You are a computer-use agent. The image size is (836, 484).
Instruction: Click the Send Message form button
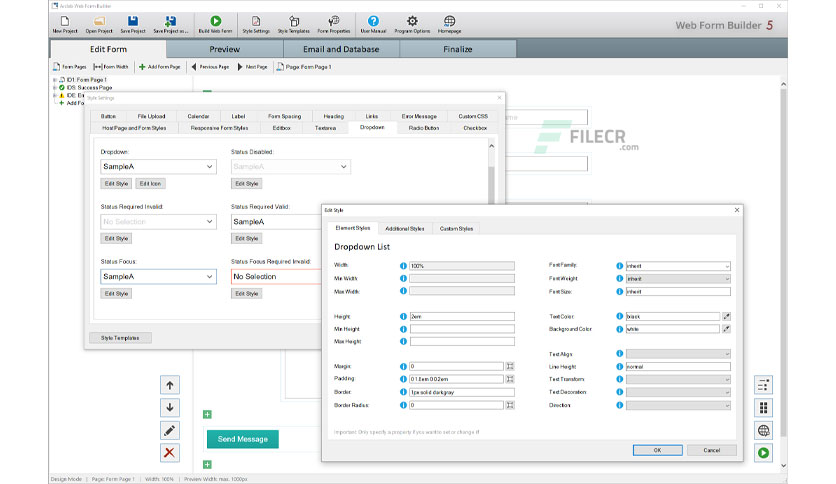click(x=243, y=439)
